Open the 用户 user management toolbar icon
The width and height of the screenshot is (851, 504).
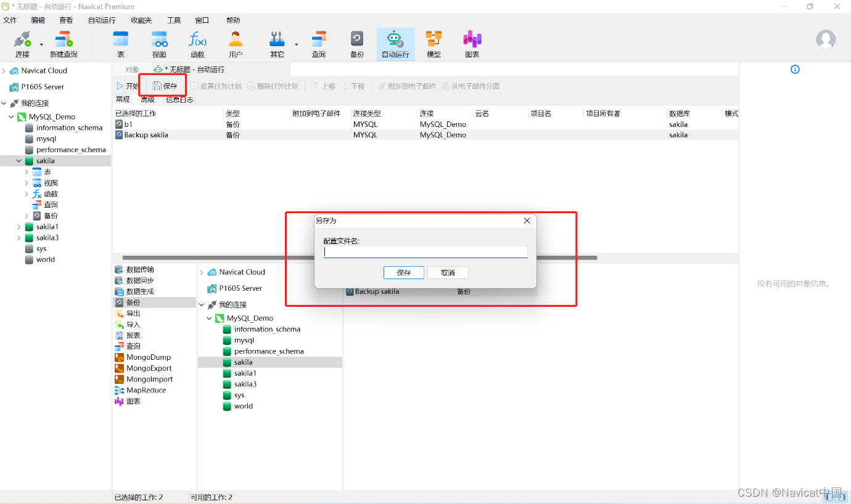click(236, 44)
